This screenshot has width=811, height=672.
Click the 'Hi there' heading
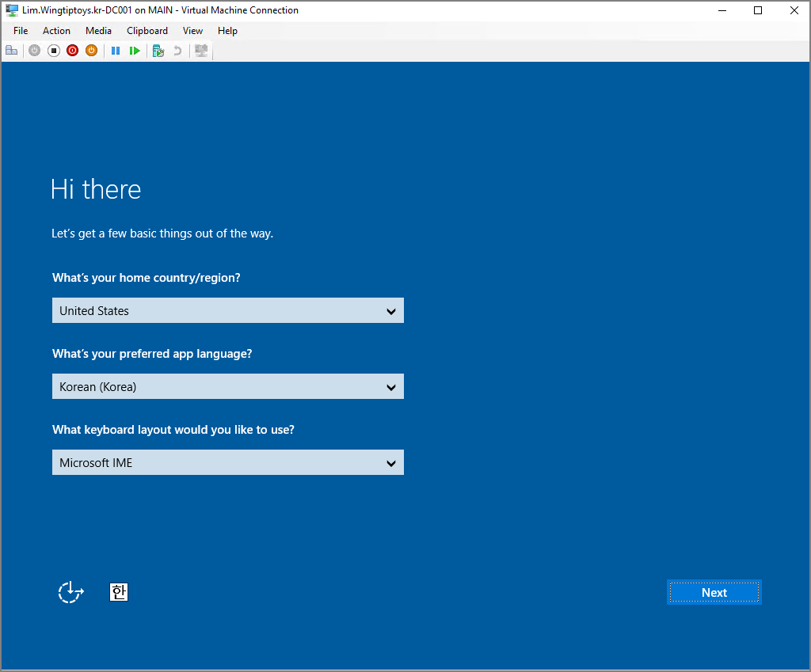pyautogui.click(x=96, y=188)
